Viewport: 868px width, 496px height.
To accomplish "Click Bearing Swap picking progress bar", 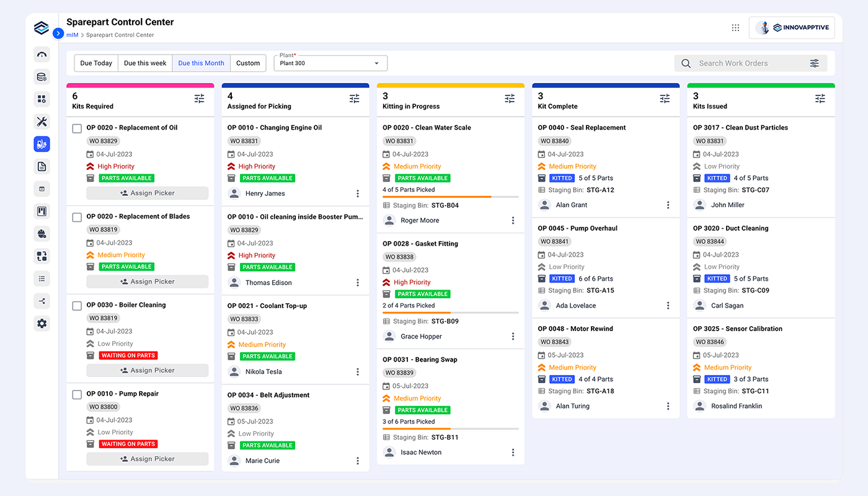I will point(451,428).
